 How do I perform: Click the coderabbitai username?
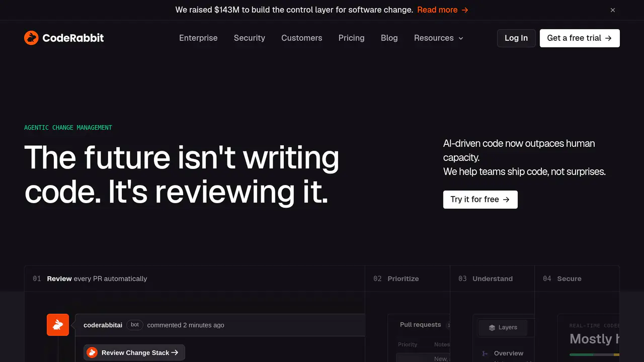tap(103, 325)
